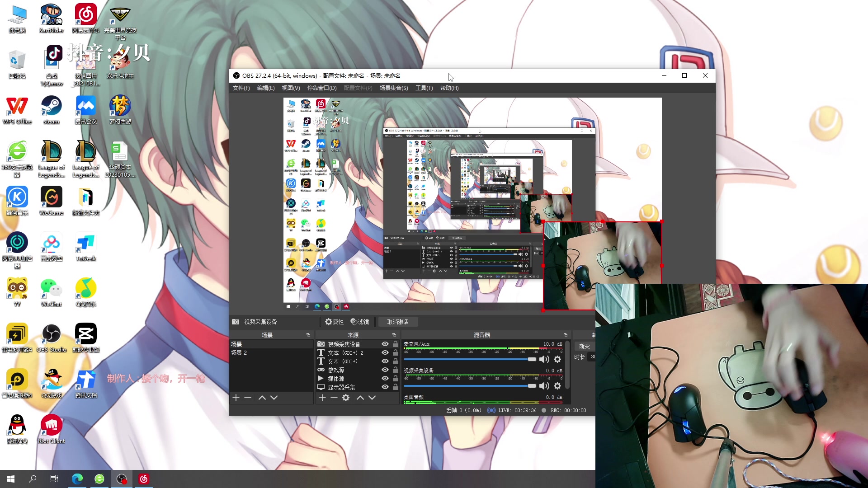Open the 场景集合(S) menu

point(394,88)
